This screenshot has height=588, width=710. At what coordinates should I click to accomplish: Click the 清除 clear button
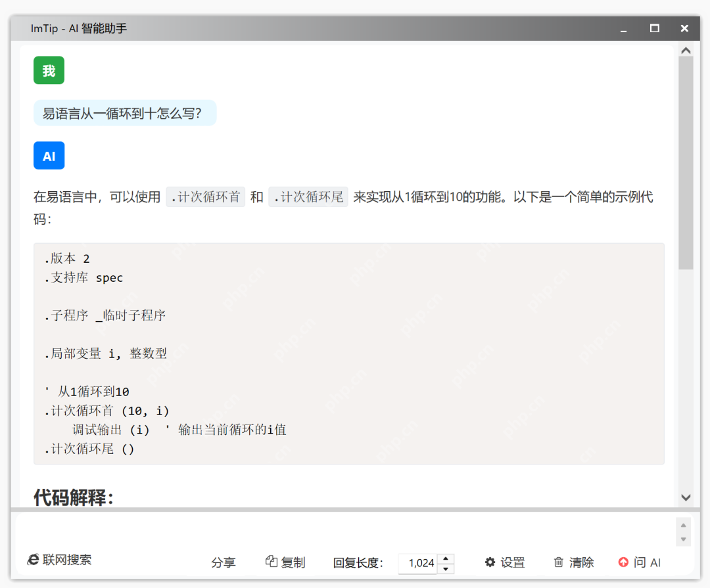(x=582, y=562)
